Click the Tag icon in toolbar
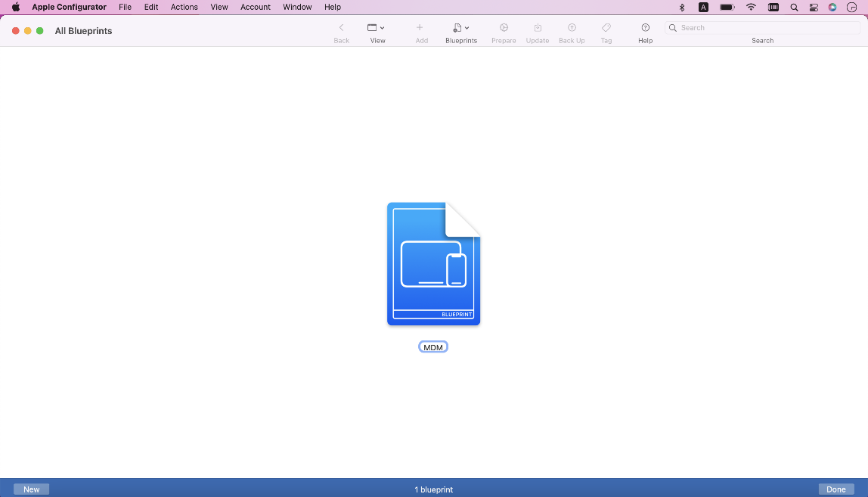Viewport: 868px width, 497px height. coord(606,28)
